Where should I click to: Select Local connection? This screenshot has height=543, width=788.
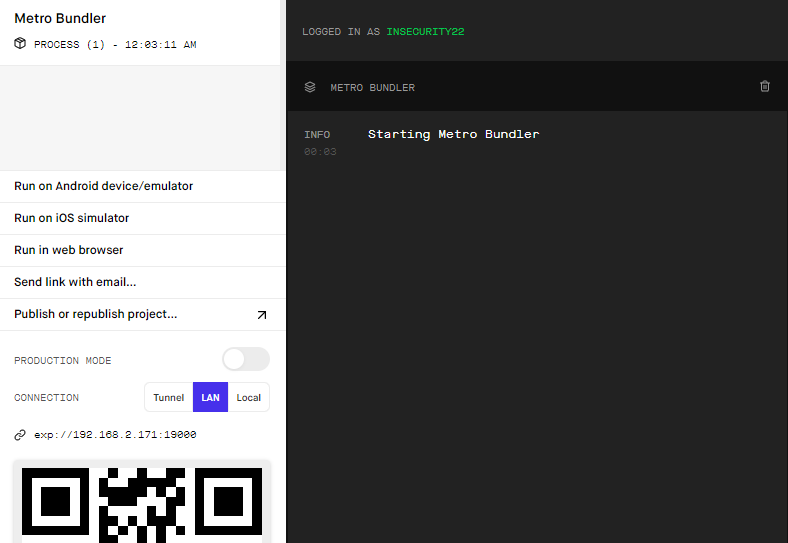(249, 397)
